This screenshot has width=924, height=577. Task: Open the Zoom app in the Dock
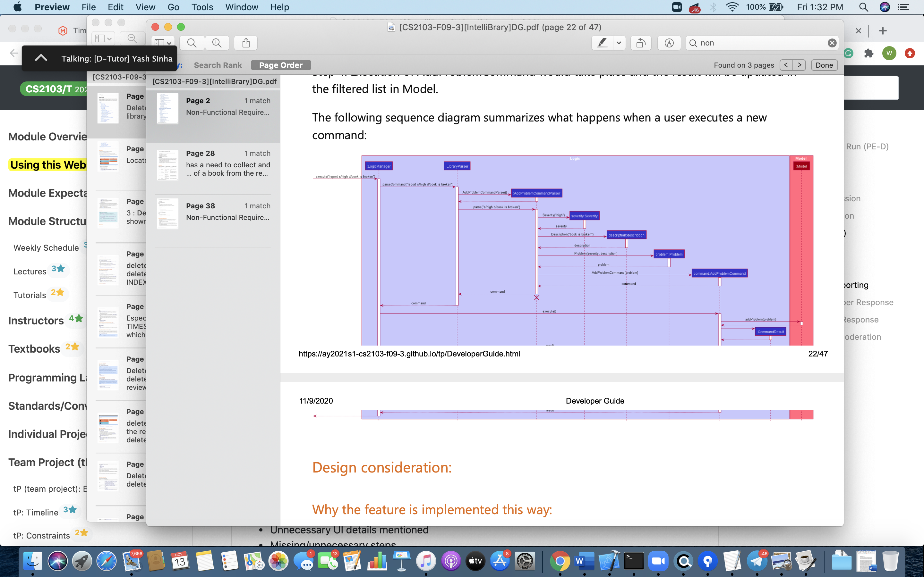(x=658, y=561)
